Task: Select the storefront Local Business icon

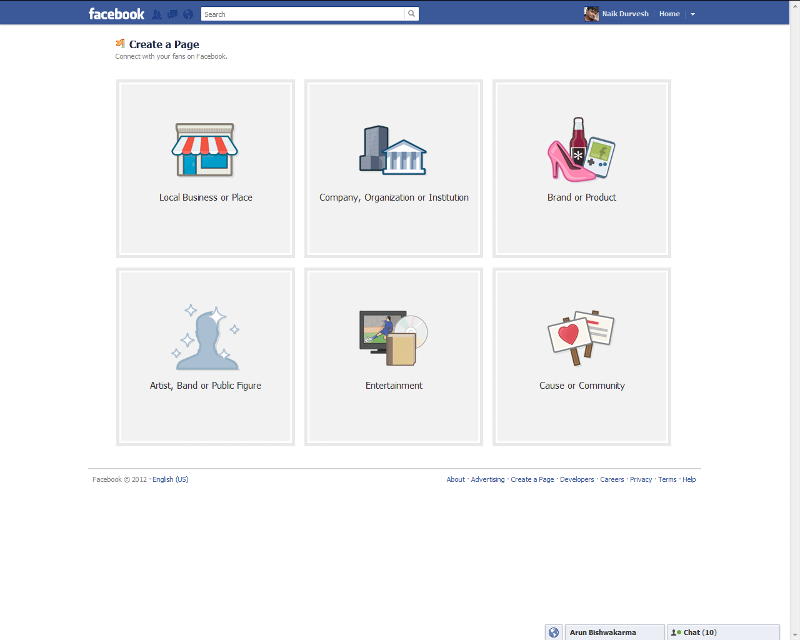Action: [x=205, y=150]
